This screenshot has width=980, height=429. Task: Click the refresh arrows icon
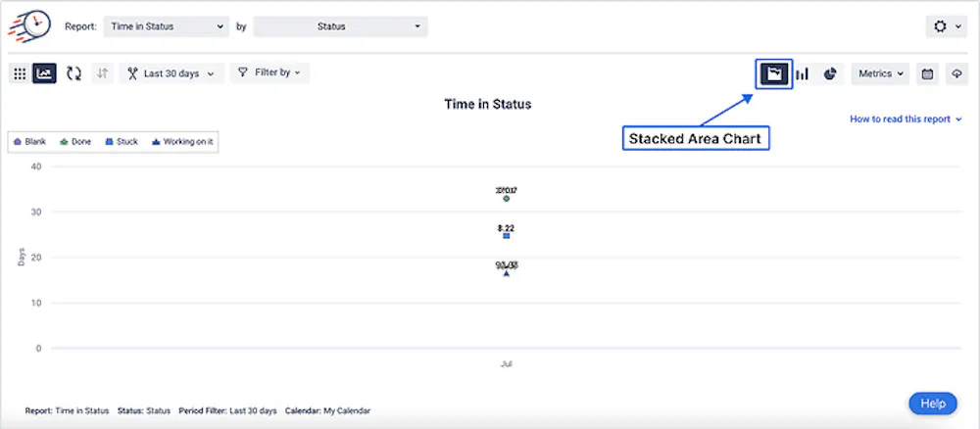click(73, 73)
